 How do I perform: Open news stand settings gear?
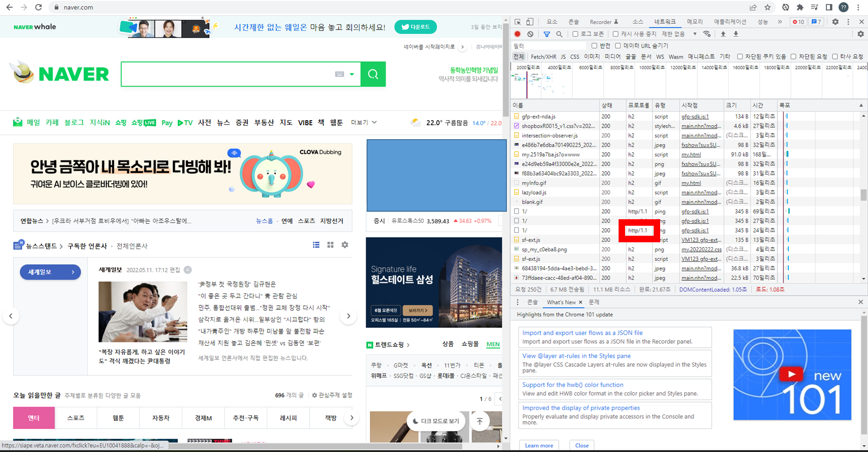click(345, 245)
